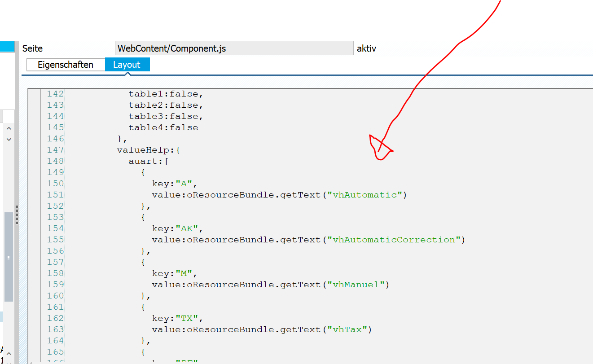The image size is (593, 364).
Task: Click the splitter grip between panels
Action: click(17, 215)
